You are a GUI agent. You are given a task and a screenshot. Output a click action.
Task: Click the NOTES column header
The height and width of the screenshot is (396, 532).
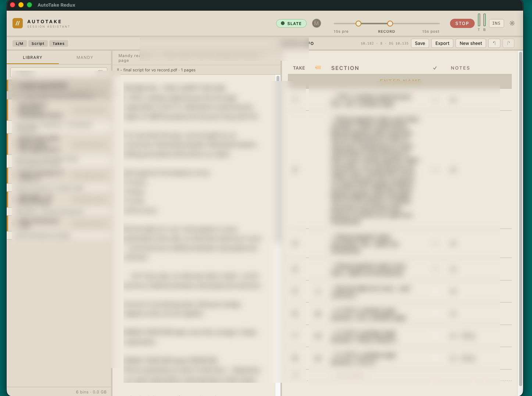tap(460, 68)
